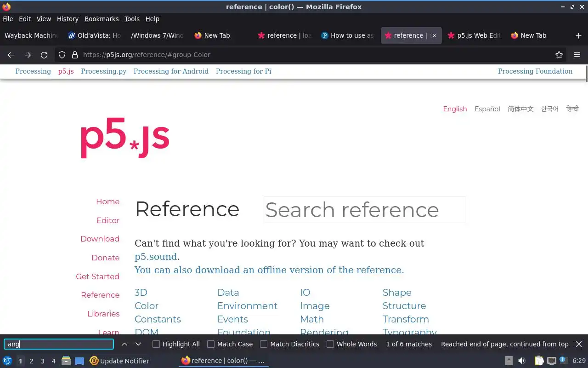588x368 pixels.
Task: Find next match arrow
Action: pos(138,344)
